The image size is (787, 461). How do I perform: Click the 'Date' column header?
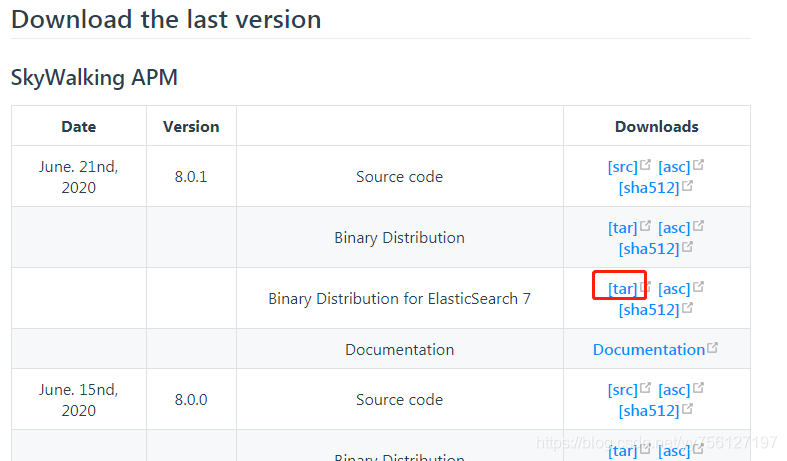click(x=79, y=127)
